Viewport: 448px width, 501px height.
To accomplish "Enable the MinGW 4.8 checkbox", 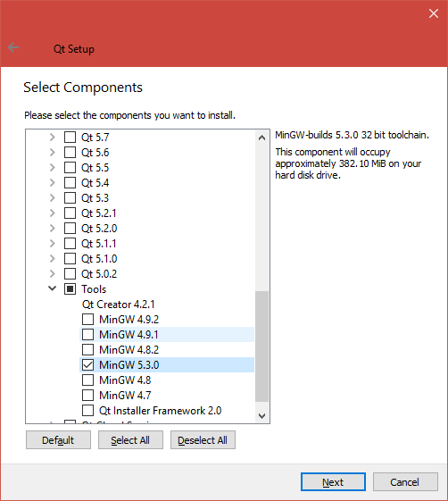I will coord(87,380).
